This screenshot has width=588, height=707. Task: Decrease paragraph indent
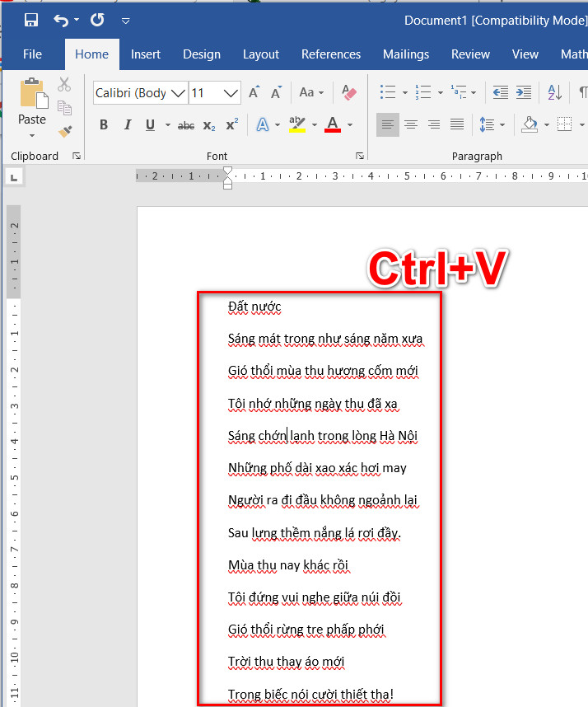click(500, 92)
